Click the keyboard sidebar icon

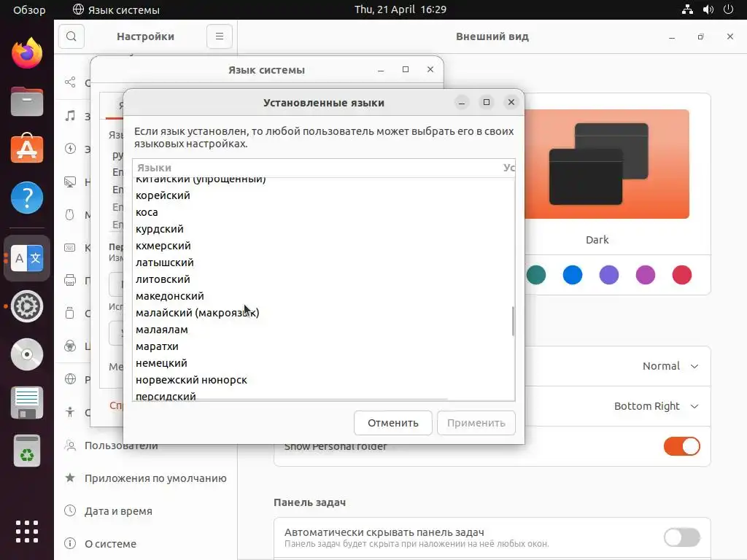[x=70, y=248]
